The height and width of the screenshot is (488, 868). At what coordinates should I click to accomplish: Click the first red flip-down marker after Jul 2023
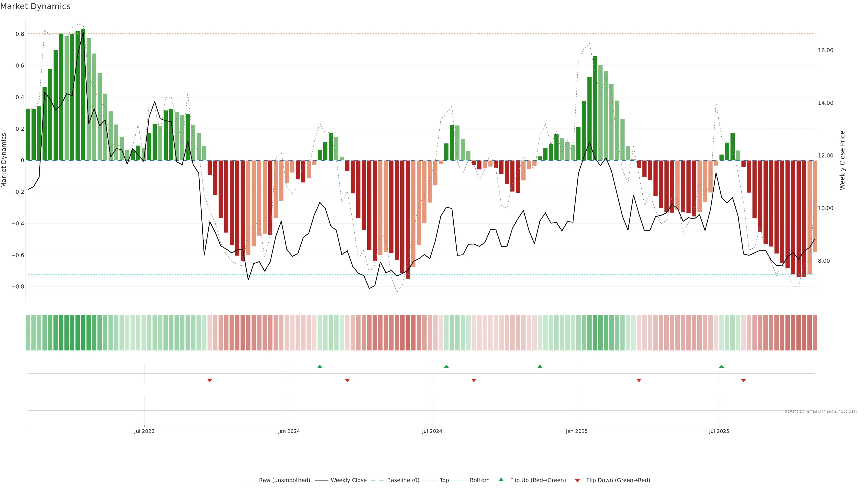(x=210, y=380)
